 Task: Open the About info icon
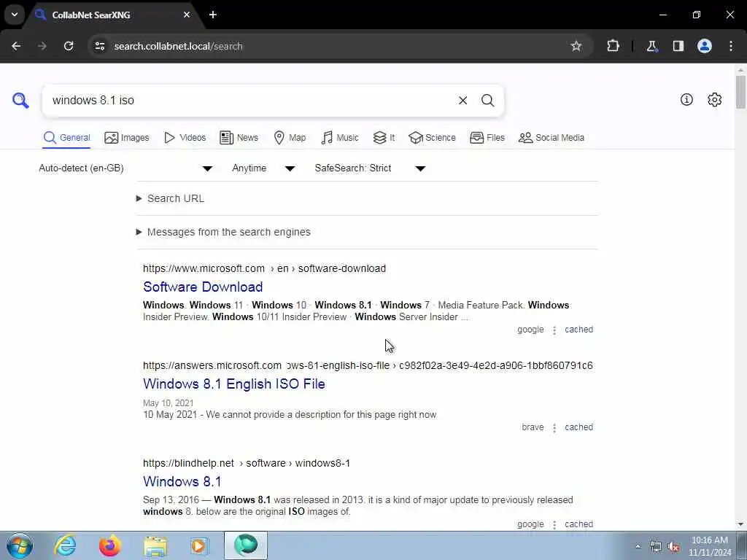686,99
